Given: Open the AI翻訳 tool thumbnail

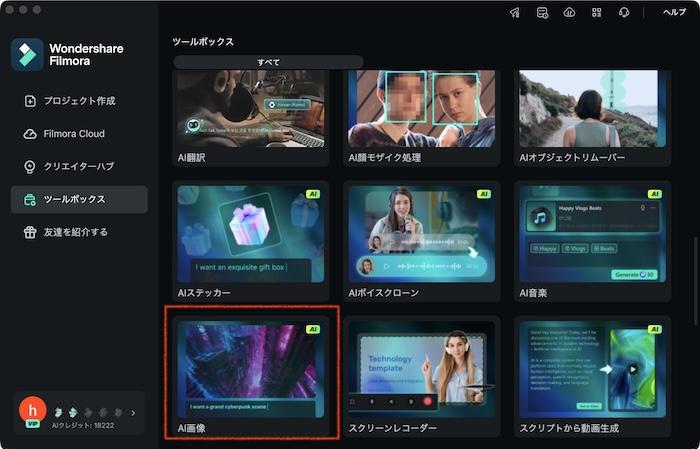Looking at the screenshot, I should pos(251,108).
